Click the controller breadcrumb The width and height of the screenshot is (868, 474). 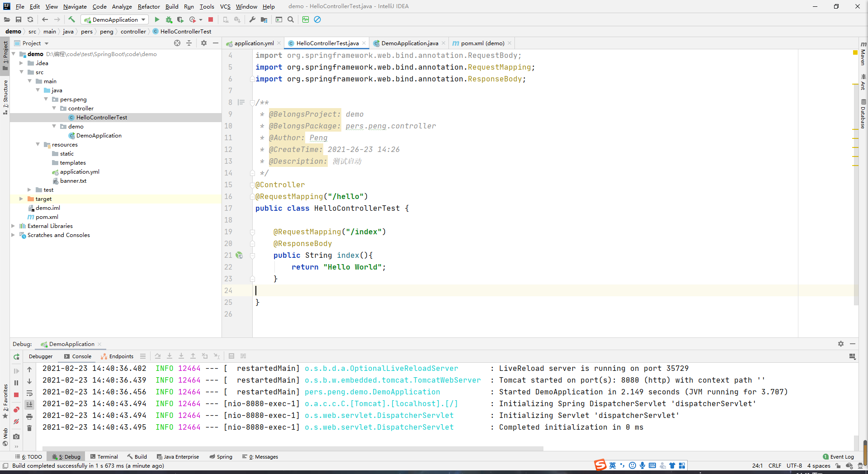coord(133,31)
